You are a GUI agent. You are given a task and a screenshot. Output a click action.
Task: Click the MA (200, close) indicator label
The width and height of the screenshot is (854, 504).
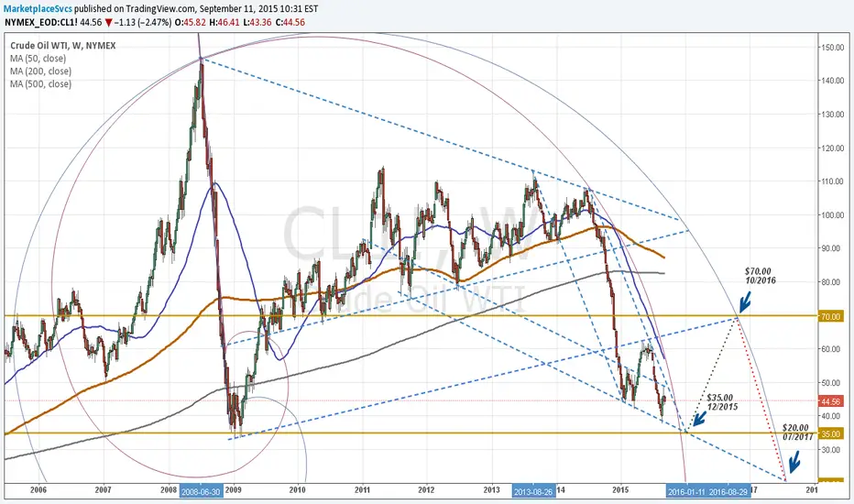(x=40, y=71)
